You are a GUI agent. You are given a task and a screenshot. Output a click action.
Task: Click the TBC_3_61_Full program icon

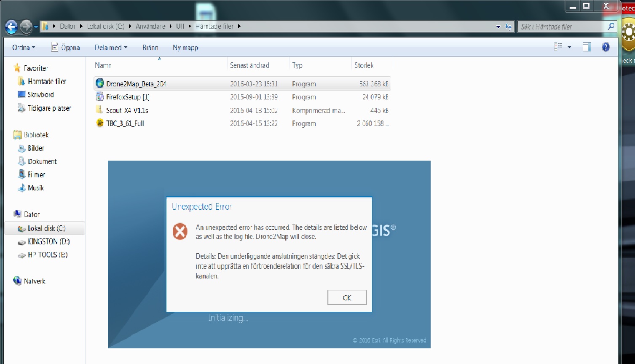(x=100, y=123)
